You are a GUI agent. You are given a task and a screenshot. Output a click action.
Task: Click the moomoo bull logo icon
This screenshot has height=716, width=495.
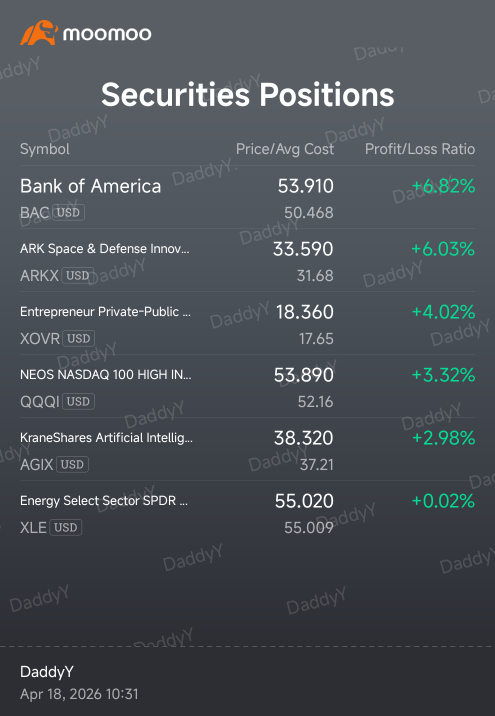(x=39, y=33)
